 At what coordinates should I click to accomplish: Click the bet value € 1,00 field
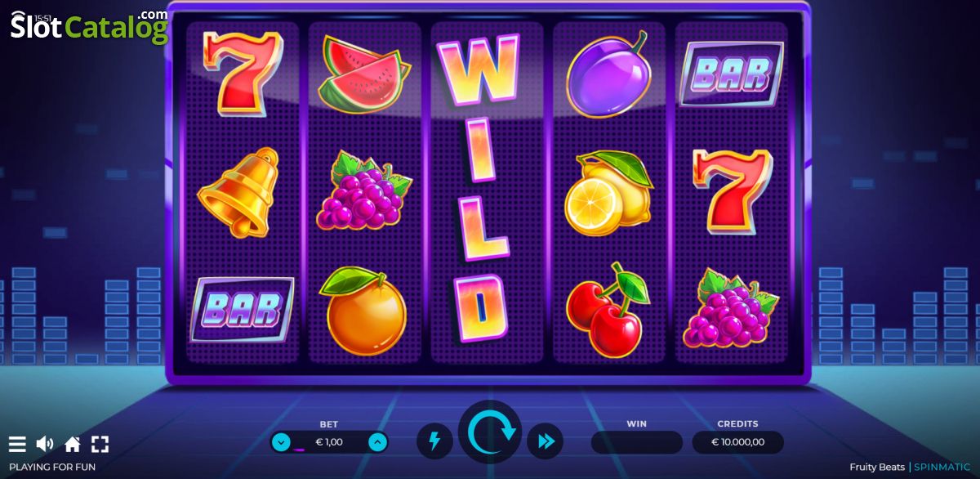[x=329, y=442]
